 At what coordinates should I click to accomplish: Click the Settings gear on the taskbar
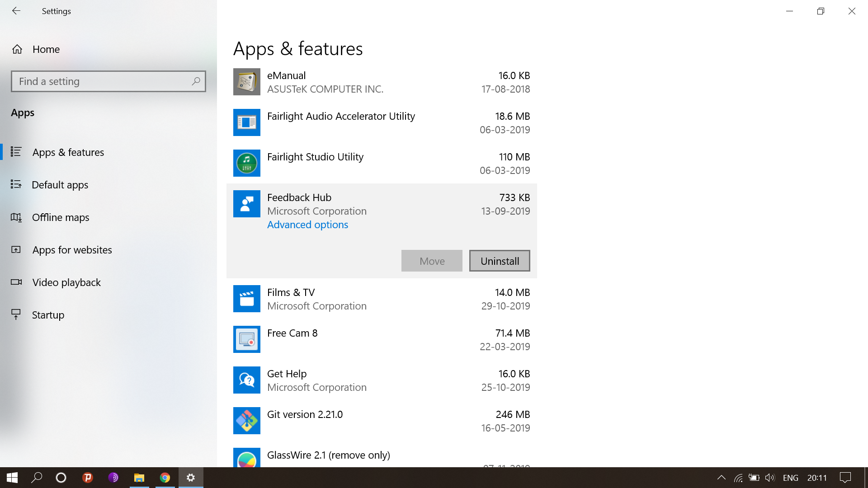(190, 478)
